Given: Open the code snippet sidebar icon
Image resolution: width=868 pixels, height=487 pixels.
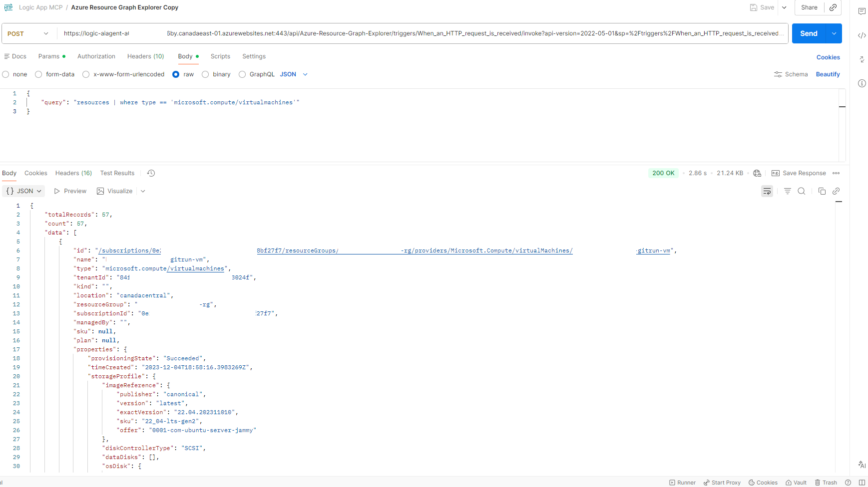Looking at the screenshot, I should [862, 35].
